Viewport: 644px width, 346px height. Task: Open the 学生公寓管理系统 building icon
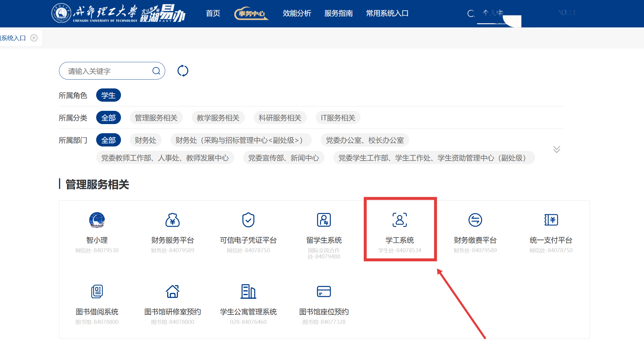248,291
